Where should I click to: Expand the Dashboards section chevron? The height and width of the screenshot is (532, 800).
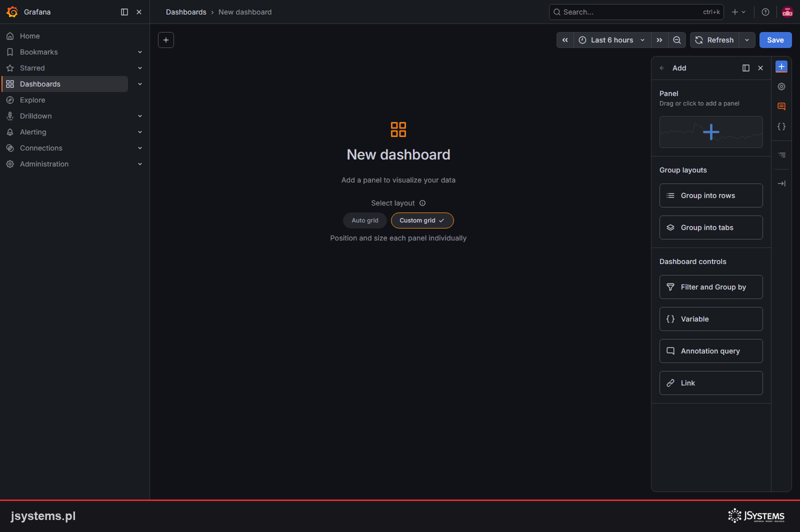pos(140,84)
